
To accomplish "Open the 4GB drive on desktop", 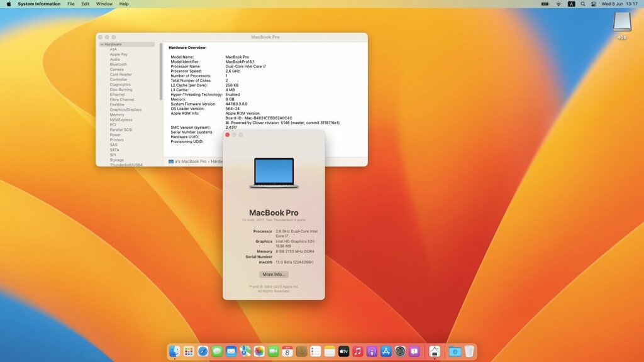I will (621, 23).
